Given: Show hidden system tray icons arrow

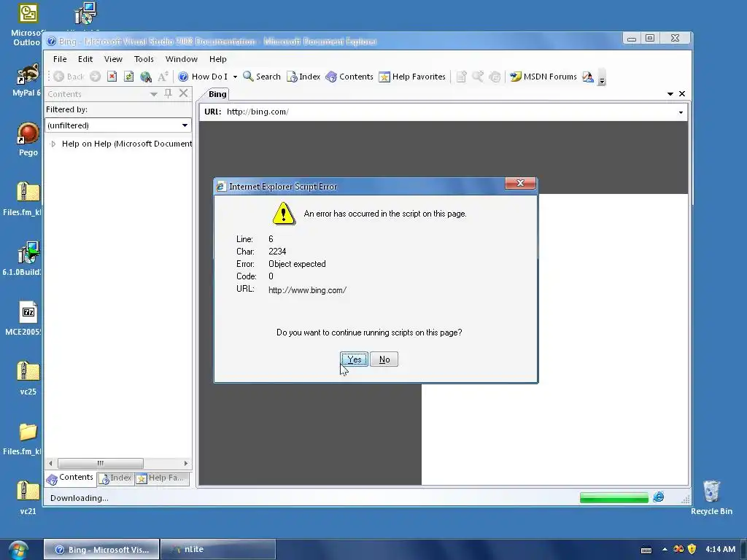Looking at the screenshot, I should tap(665, 550).
